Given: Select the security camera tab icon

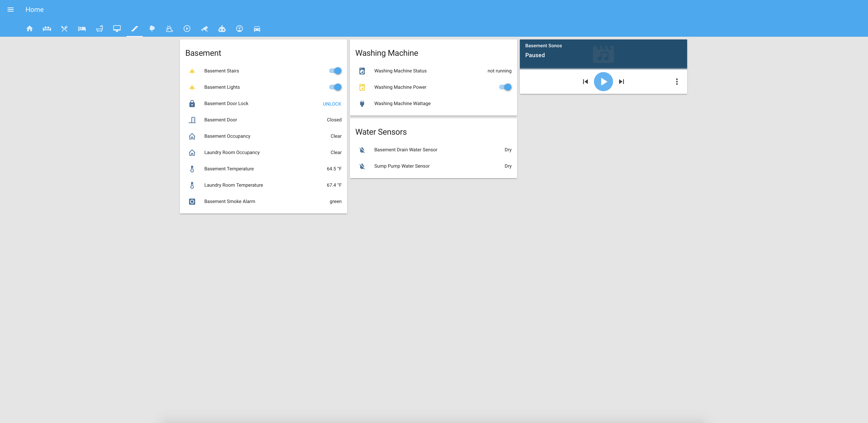Looking at the screenshot, I should click(205, 29).
